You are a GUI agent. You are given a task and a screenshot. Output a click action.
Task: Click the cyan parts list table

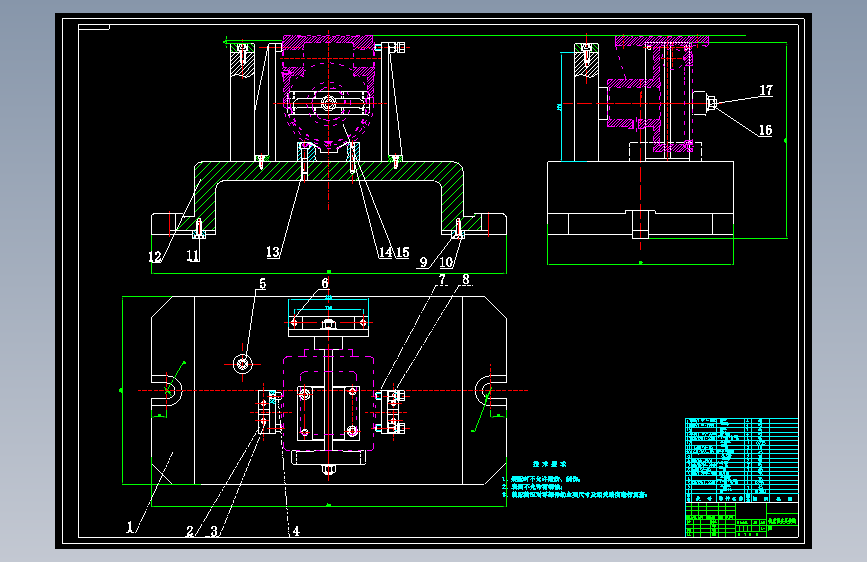[x=741, y=460]
